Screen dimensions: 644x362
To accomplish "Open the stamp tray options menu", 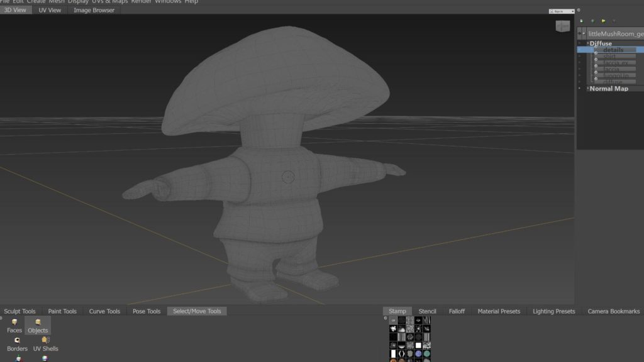I will click(x=386, y=318).
